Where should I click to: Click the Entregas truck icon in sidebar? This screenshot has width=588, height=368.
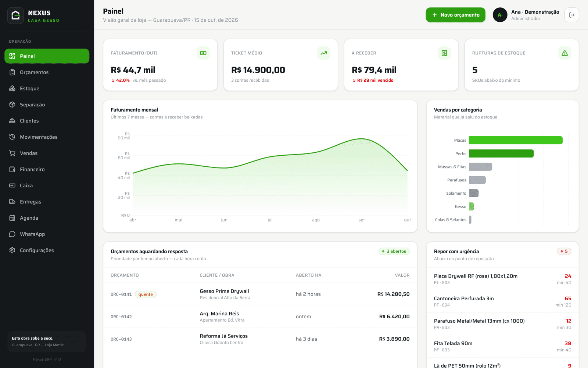(12, 202)
